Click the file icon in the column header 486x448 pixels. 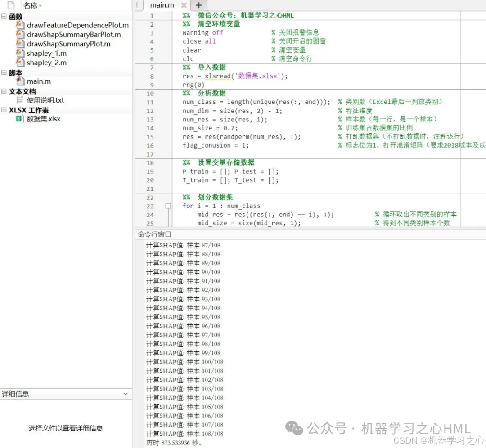click(11, 5)
